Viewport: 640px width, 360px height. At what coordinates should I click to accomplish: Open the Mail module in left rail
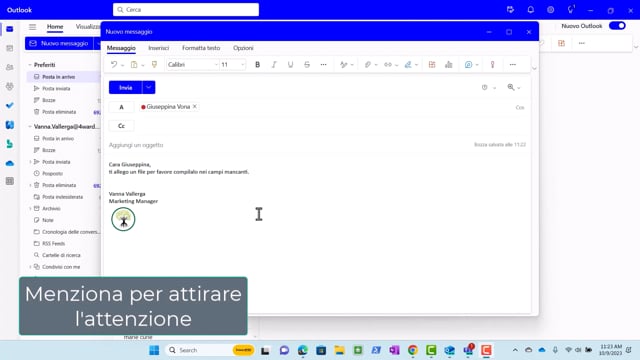(10, 29)
